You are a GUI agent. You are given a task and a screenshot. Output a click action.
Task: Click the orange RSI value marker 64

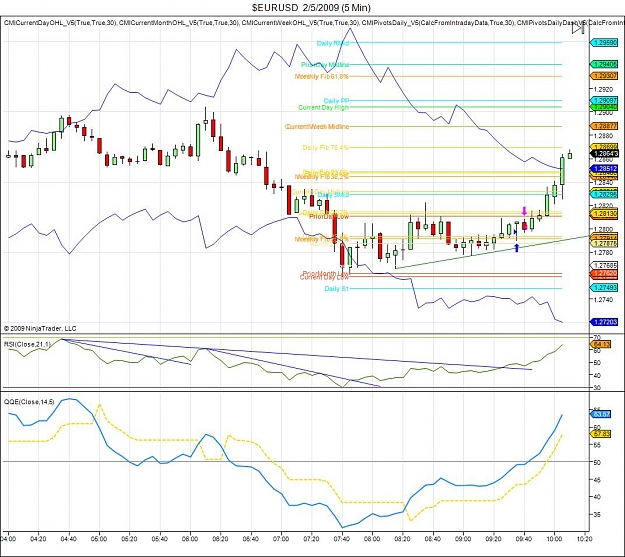coord(602,344)
